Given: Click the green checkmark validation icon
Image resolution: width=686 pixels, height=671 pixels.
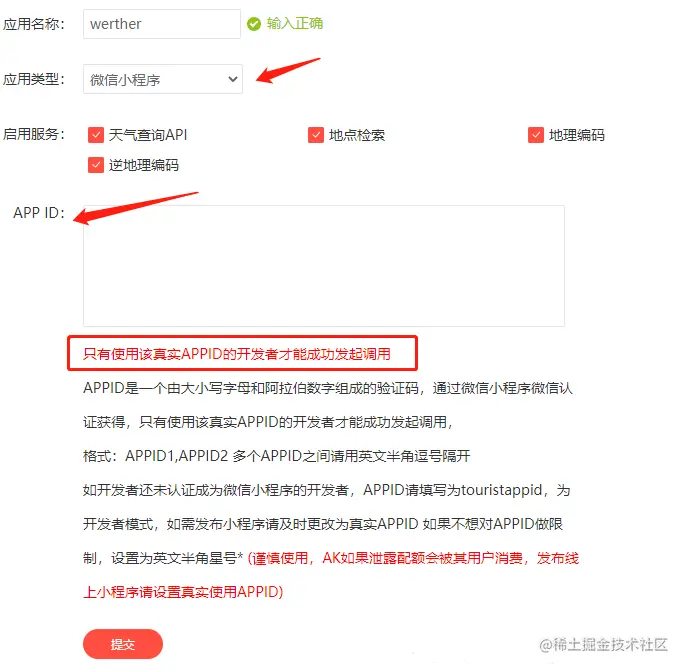Looking at the screenshot, I should tap(254, 24).
